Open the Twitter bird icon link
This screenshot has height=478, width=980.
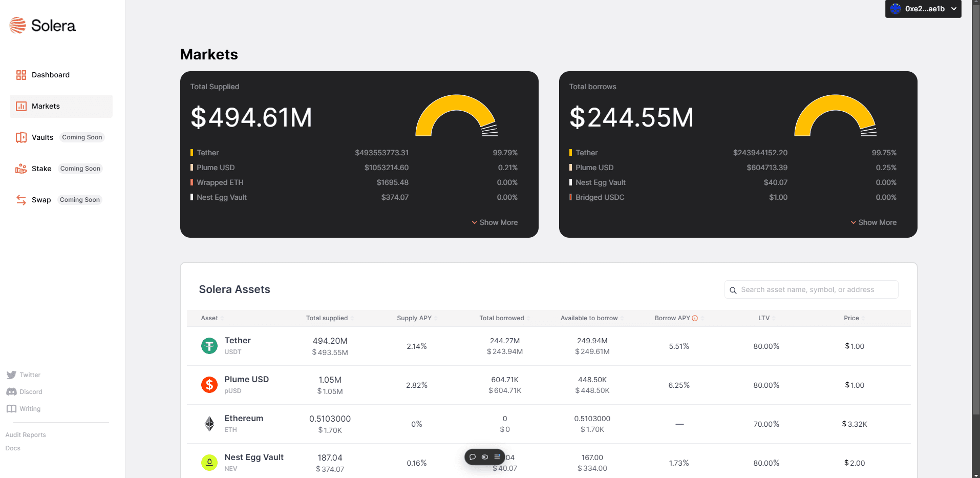11,375
